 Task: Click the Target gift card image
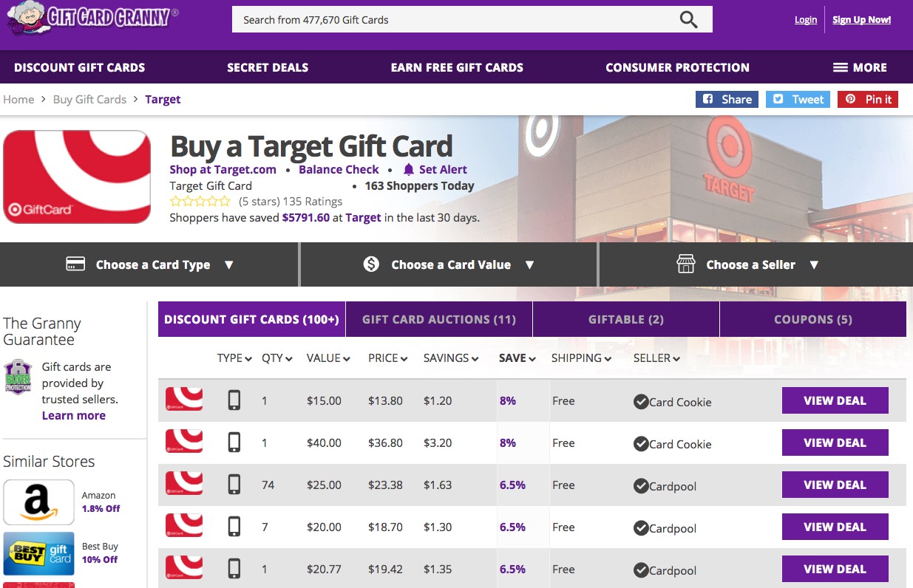[77, 177]
